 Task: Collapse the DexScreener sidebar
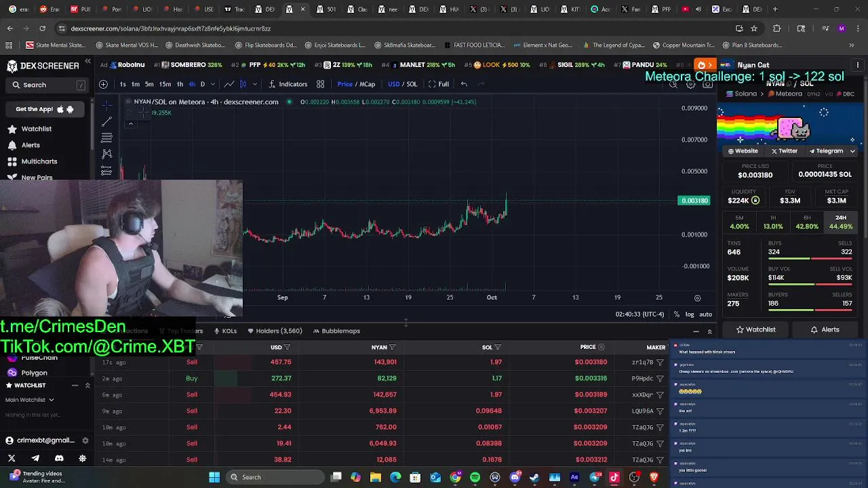[87, 62]
